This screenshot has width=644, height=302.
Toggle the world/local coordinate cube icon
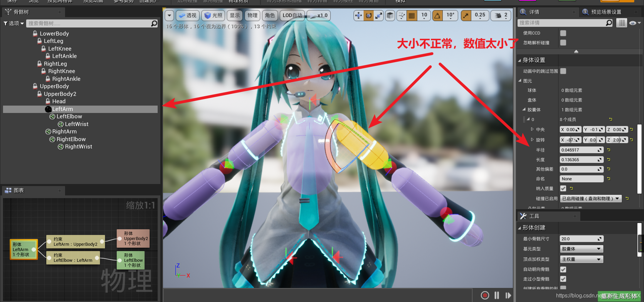point(390,15)
